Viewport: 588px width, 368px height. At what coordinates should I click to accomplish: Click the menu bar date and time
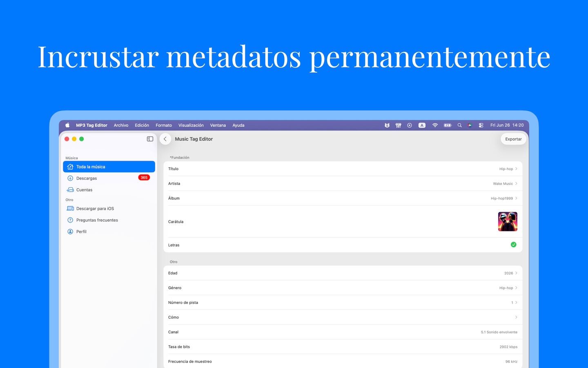point(507,125)
